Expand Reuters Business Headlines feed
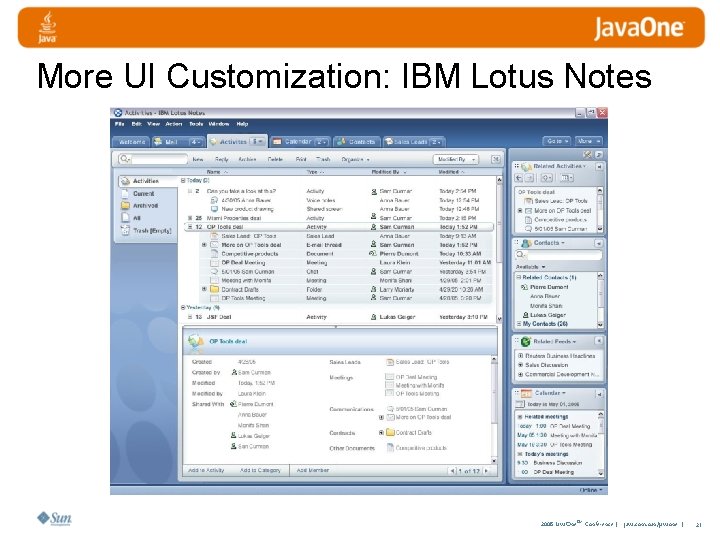 pyautogui.click(x=521, y=356)
